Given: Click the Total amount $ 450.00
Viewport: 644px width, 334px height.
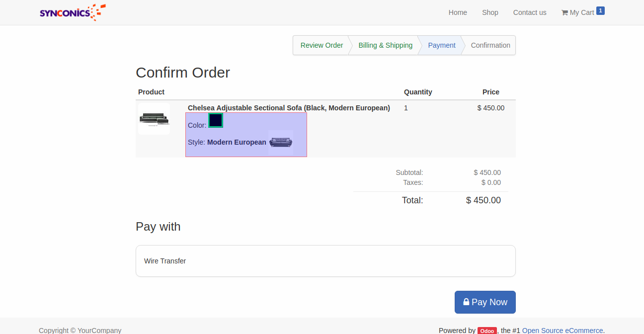Looking at the screenshot, I should tap(483, 200).
